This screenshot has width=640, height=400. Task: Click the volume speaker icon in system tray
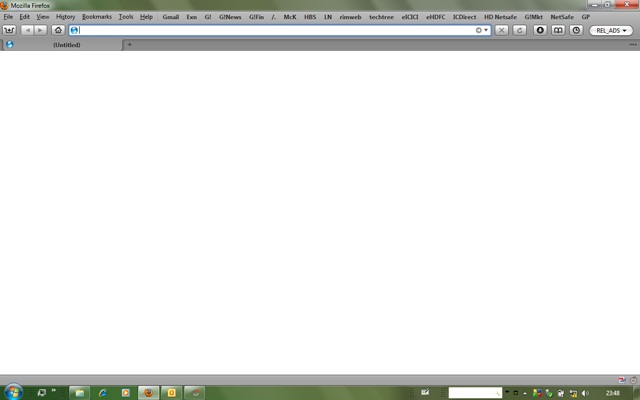(585, 393)
